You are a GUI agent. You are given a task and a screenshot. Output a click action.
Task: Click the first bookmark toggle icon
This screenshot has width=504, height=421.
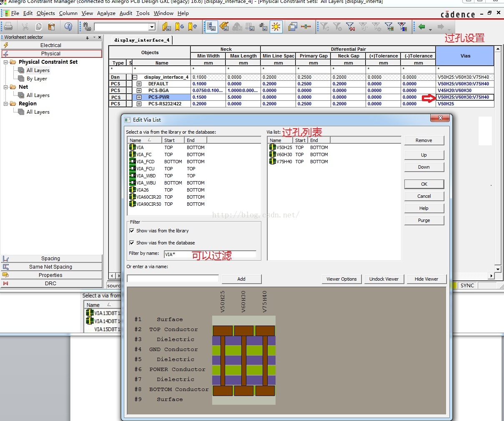pyautogui.click(x=167, y=27)
